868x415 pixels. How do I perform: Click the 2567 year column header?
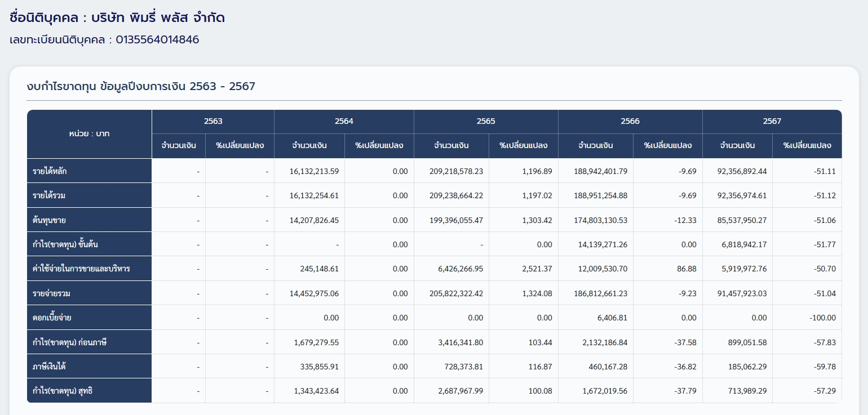tap(772, 121)
